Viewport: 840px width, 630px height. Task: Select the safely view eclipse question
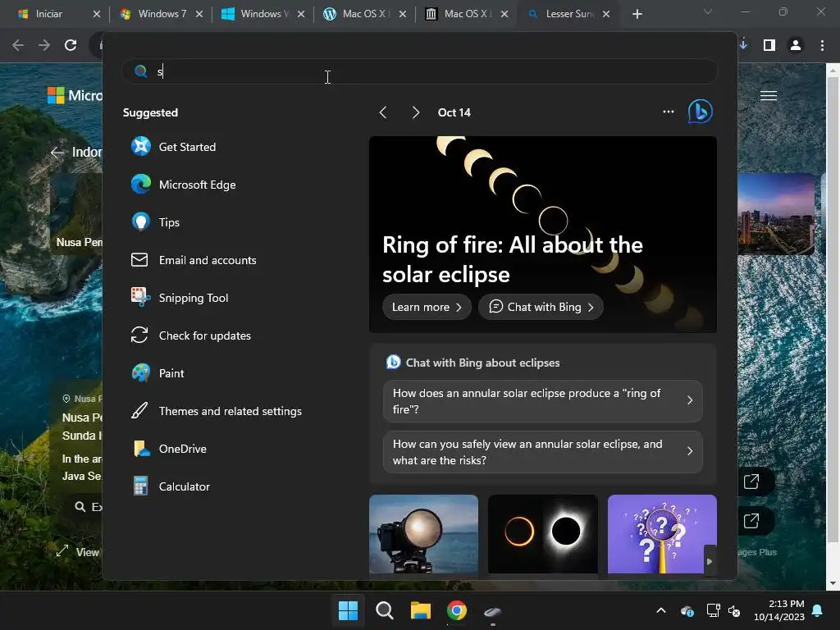[543, 452]
